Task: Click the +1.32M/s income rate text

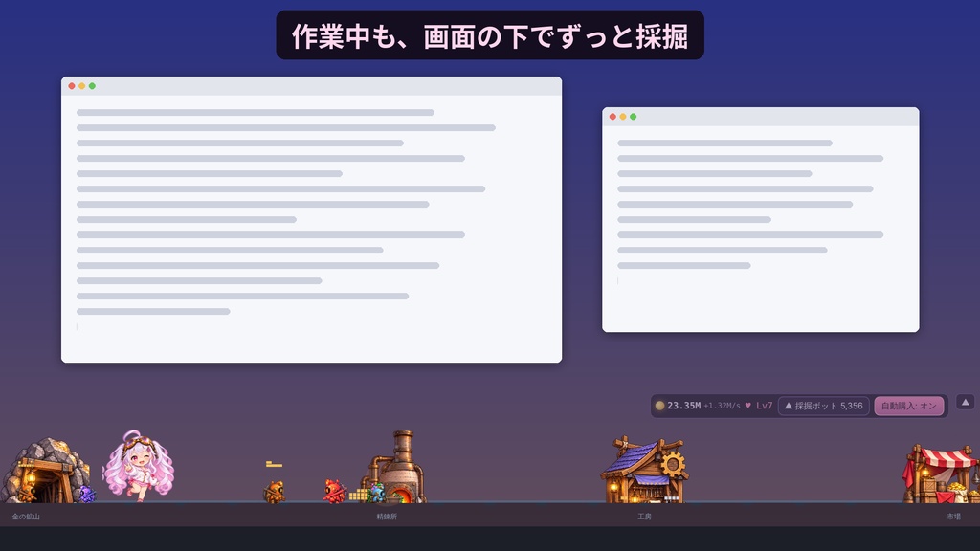Action: point(722,406)
